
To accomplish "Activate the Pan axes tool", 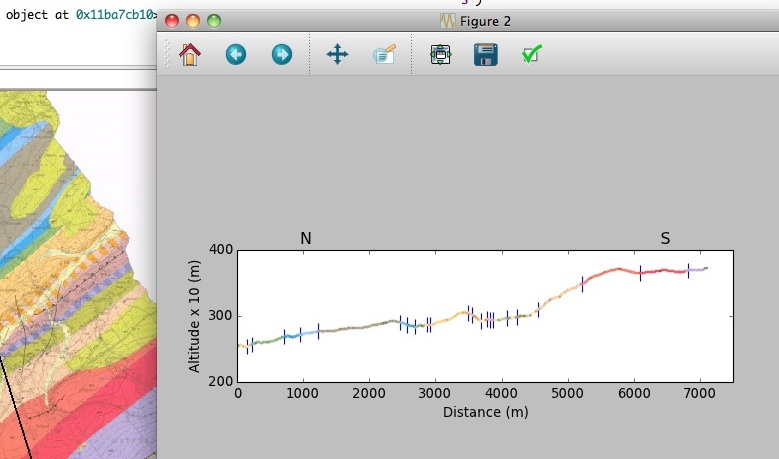I will pyautogui.click(x=338, y=55).
